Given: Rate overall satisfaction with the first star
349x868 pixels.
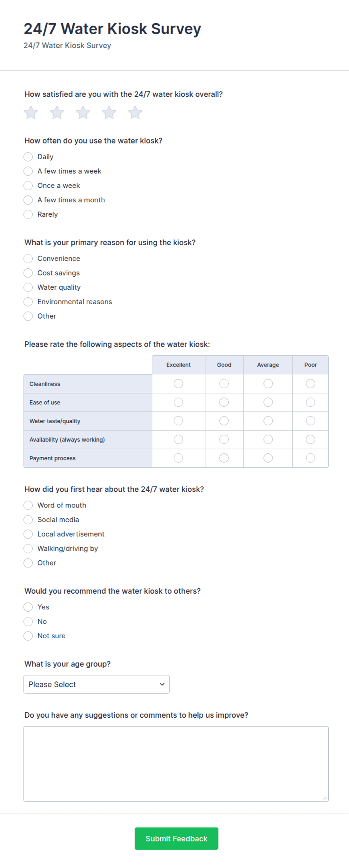Looking at the screenshot, I should (31, 112).
